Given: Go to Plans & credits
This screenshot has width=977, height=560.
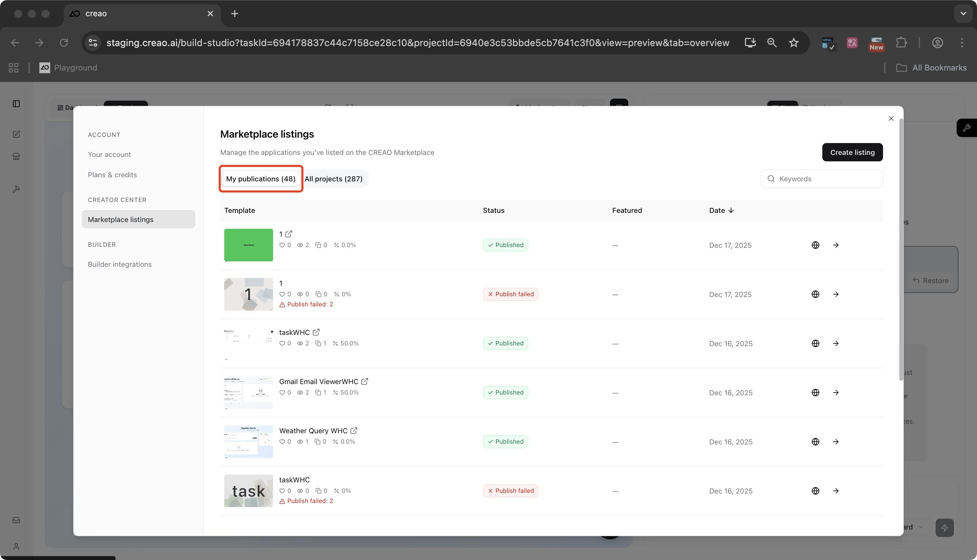Looking at the screenshot, I should (112, 175).
